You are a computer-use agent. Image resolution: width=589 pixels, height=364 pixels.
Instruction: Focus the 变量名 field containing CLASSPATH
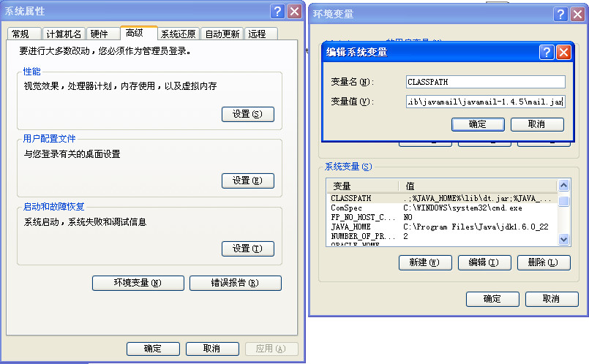[485, 82]
